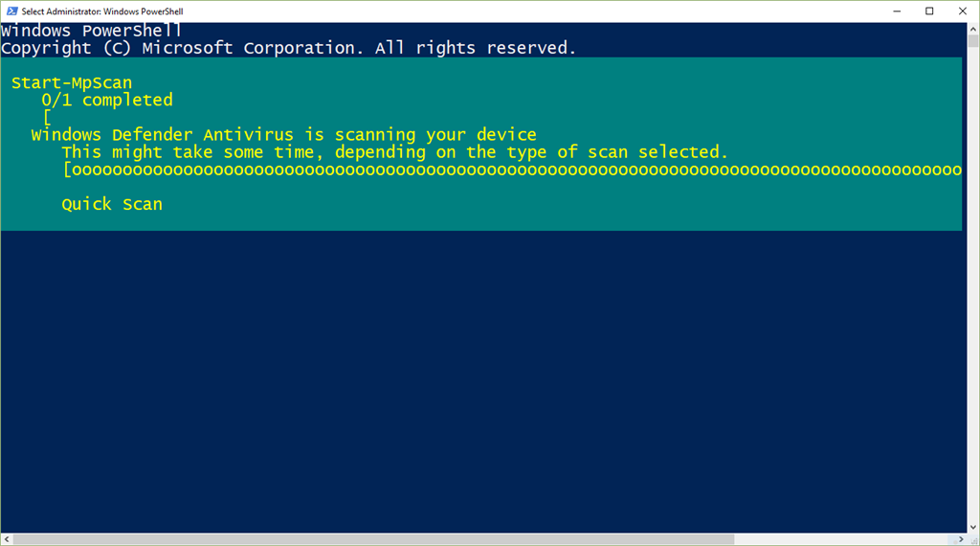The height and width of the screenshot is (546, 980).
Task: Click the empty dark blue console area
Action: pyautogui.click(x=483, y=381)
